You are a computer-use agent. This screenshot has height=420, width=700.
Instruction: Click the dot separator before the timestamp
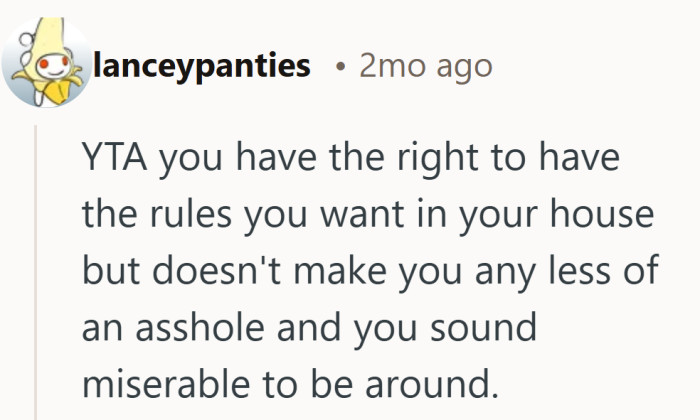[342, 67]
